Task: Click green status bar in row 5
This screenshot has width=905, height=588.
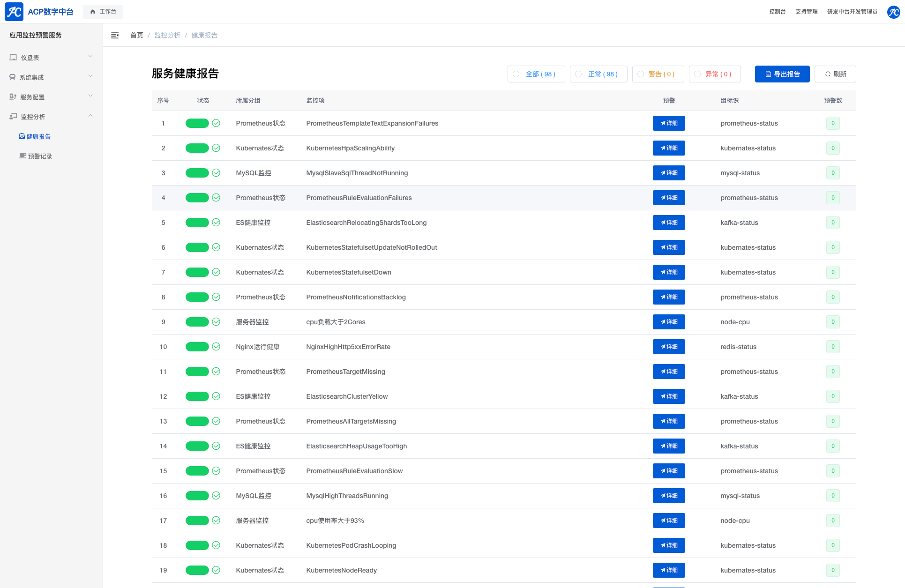Action: coord(197,223)
